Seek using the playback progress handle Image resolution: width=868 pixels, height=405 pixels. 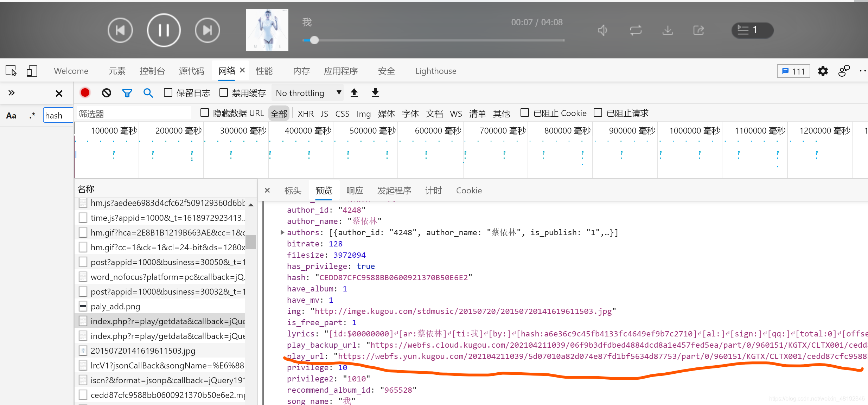click(x=314, y=40)
